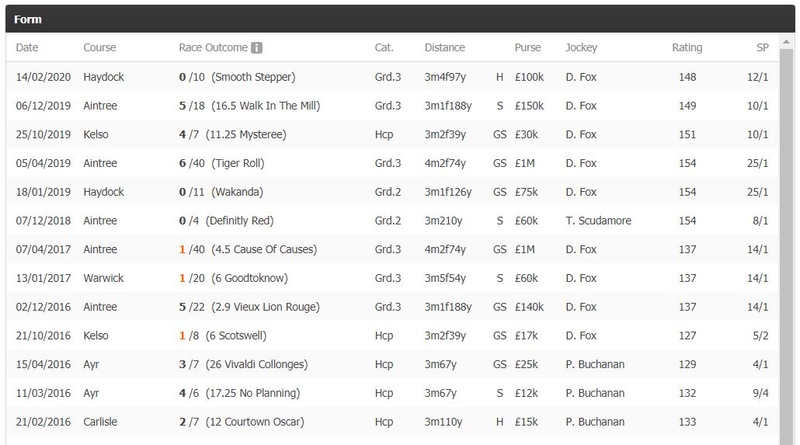Image resolution: width=800 pixels, height=445 pixels.
Task: Select the 07/04/2017 Aintree row
Action: click(392, 250)
